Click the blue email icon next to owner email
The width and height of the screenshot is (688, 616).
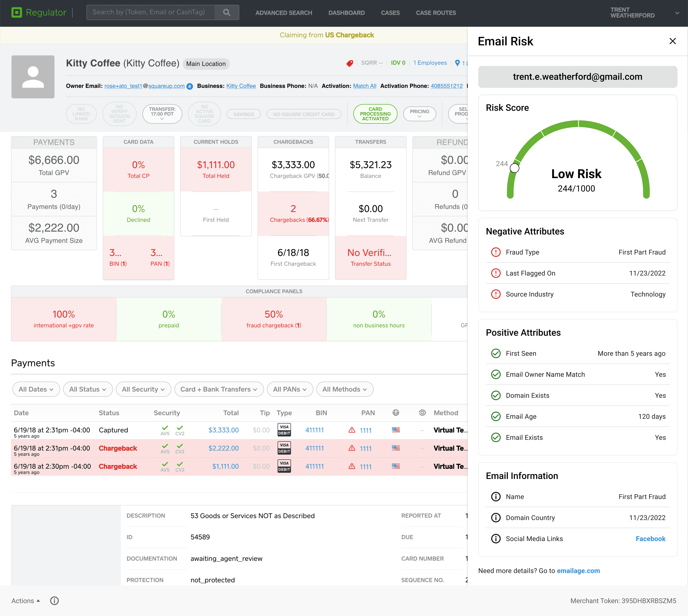(x=190, y=86)
